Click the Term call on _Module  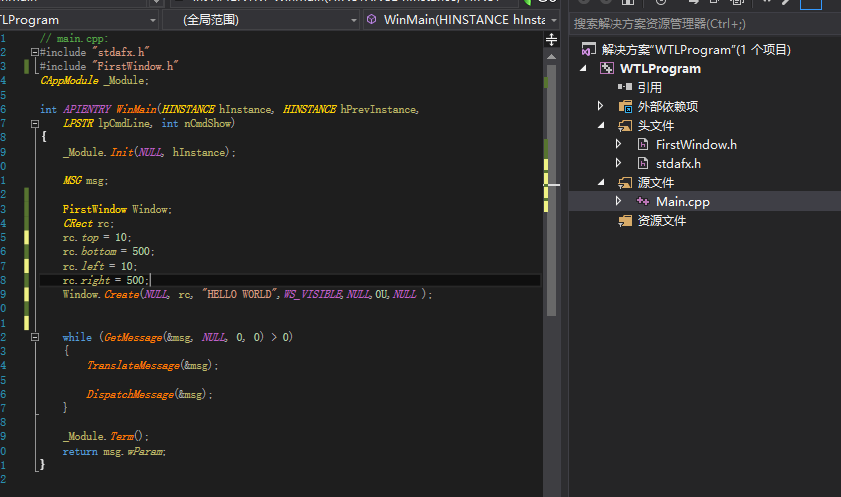[122, 436]
